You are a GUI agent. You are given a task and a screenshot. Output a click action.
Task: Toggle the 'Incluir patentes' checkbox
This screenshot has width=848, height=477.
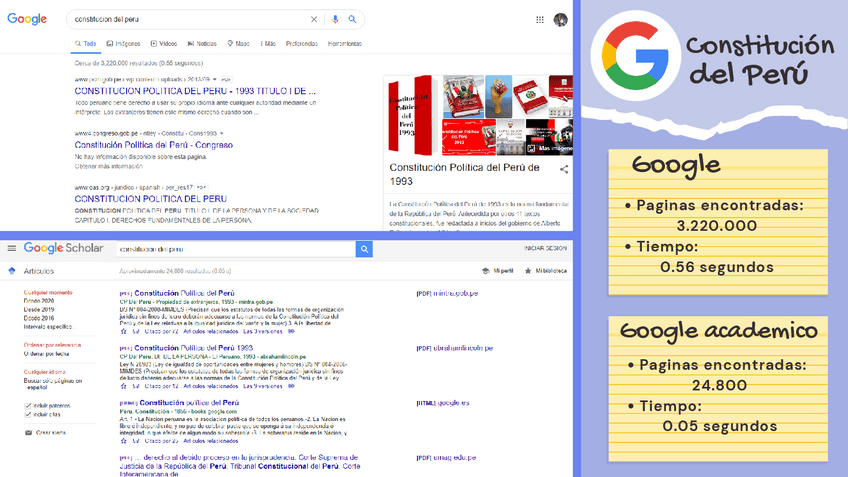click(28, 406)
